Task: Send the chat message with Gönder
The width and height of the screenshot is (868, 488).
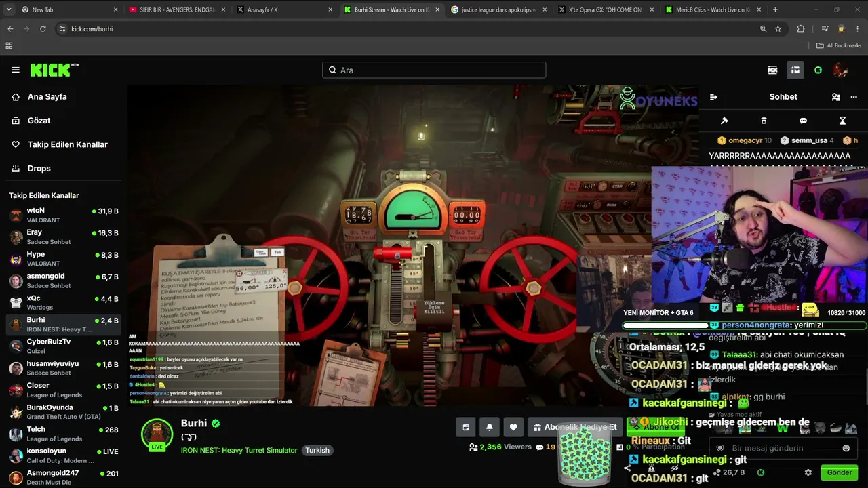Action: click(x=839, y=472)
